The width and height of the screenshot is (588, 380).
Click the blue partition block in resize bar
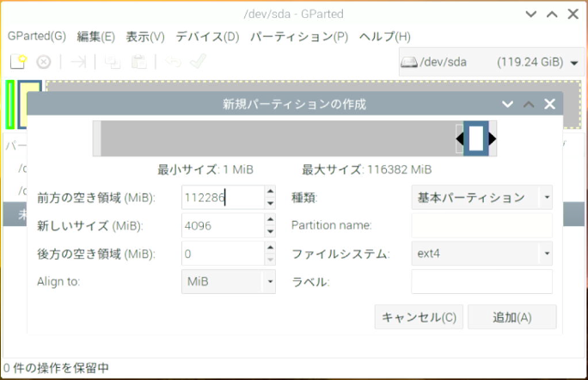[476, 138]
